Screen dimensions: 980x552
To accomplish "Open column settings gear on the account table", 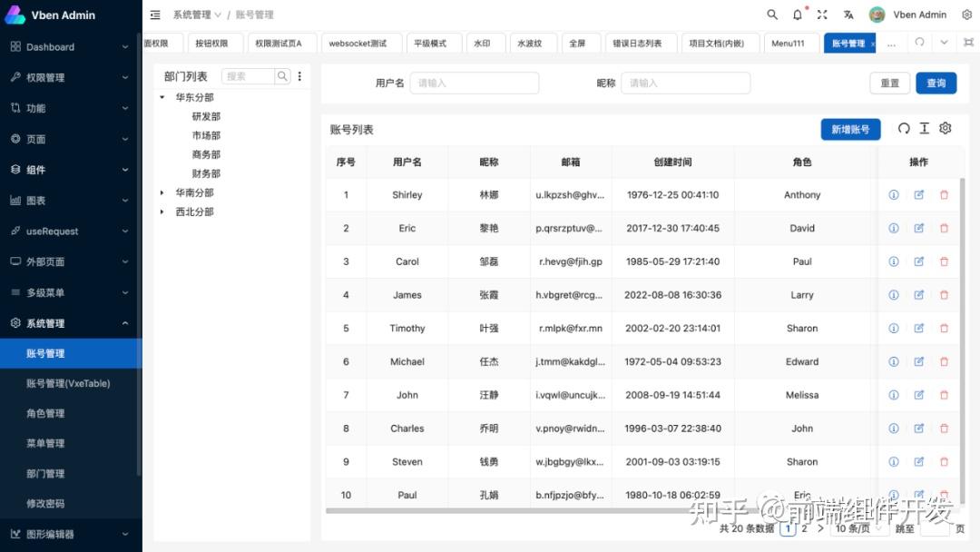I will tap(945, 129).
